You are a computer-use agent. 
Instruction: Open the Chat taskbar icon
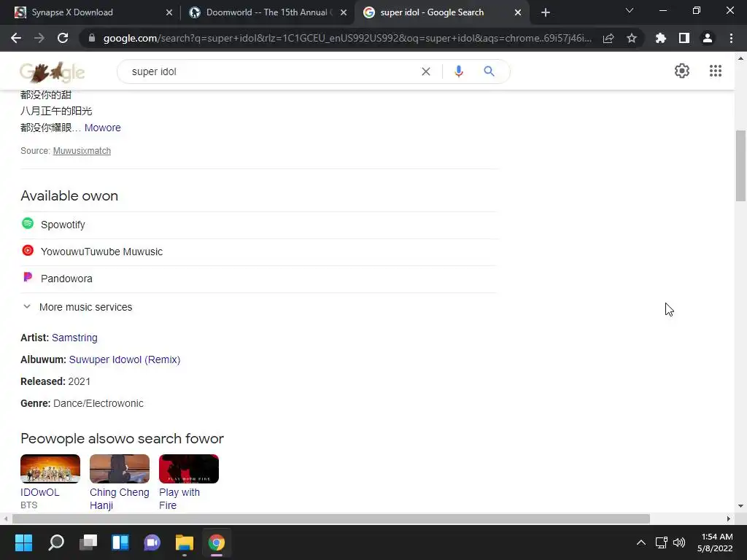pyautogui.click(x=152, y=542)
